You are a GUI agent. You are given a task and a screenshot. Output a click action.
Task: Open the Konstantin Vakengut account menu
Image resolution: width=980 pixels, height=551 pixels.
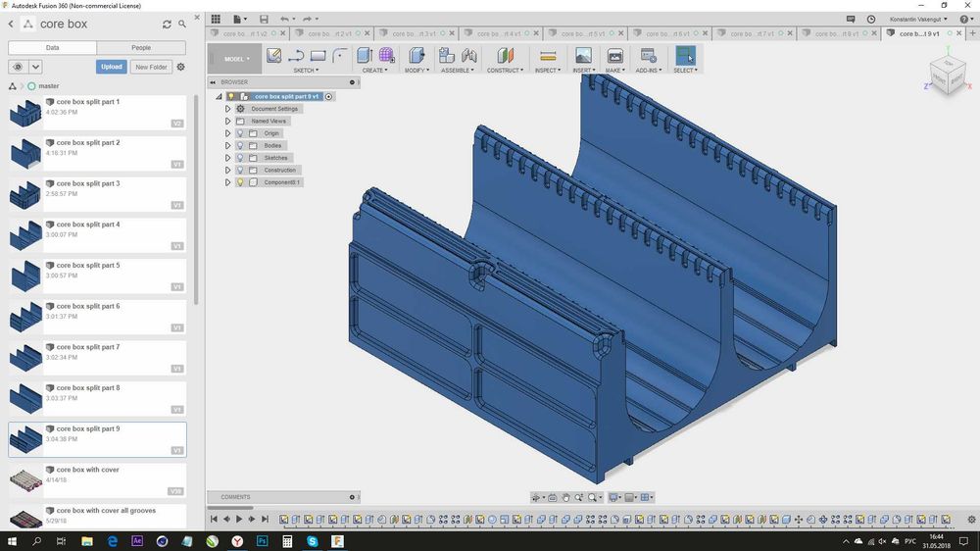point(918,19)
